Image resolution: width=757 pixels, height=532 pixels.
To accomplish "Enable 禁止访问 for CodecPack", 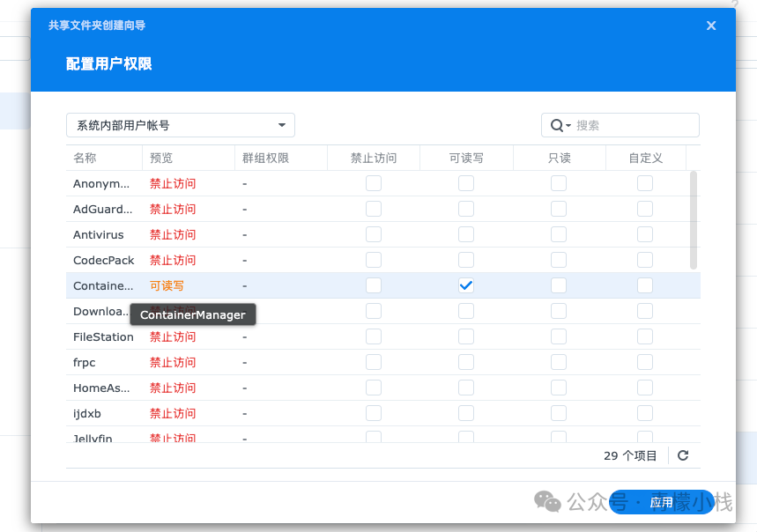I will 374,260.
